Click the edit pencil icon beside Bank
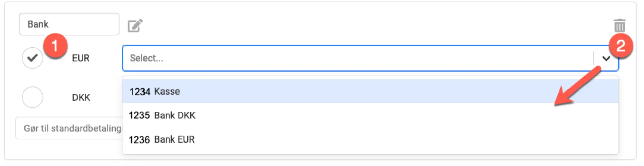This screenshot has width=644, height=166. pos(135,26)
